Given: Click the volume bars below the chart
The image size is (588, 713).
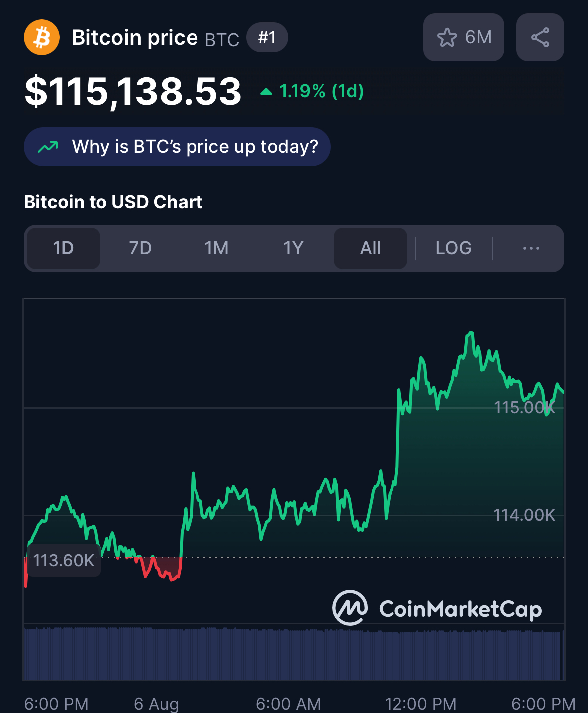Looking at the screenshot, I should pos(294,654).
